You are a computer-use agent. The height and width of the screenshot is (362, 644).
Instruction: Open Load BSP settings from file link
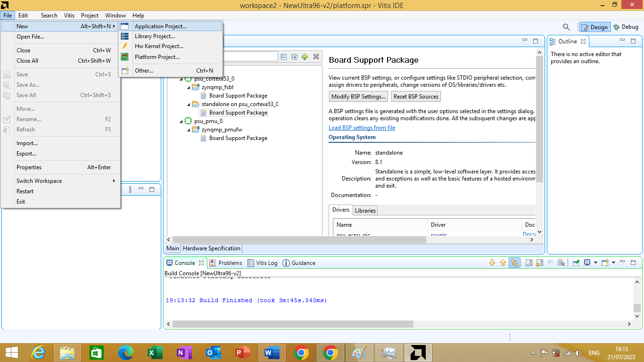(362, 128)
